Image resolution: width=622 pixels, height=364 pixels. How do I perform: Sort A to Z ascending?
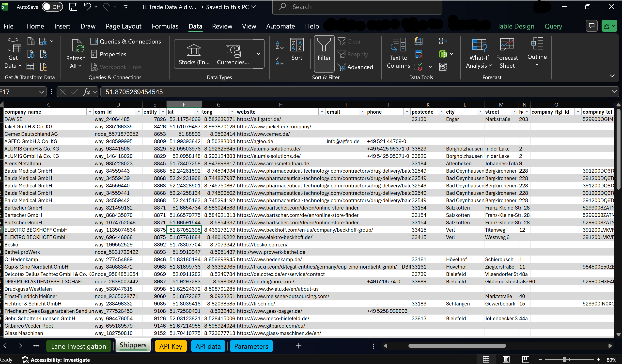point(280,45)
